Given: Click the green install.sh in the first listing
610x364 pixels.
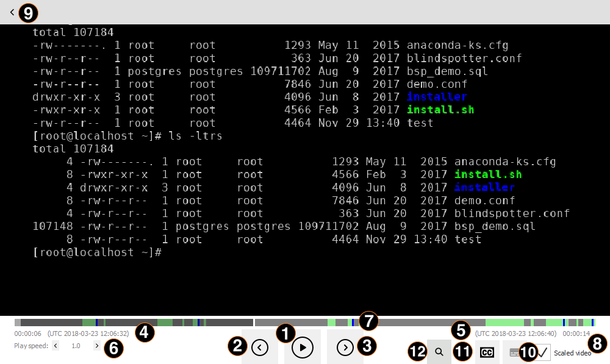Looking at the screenshot, I should pyautogui.click(x=440, y=110).
